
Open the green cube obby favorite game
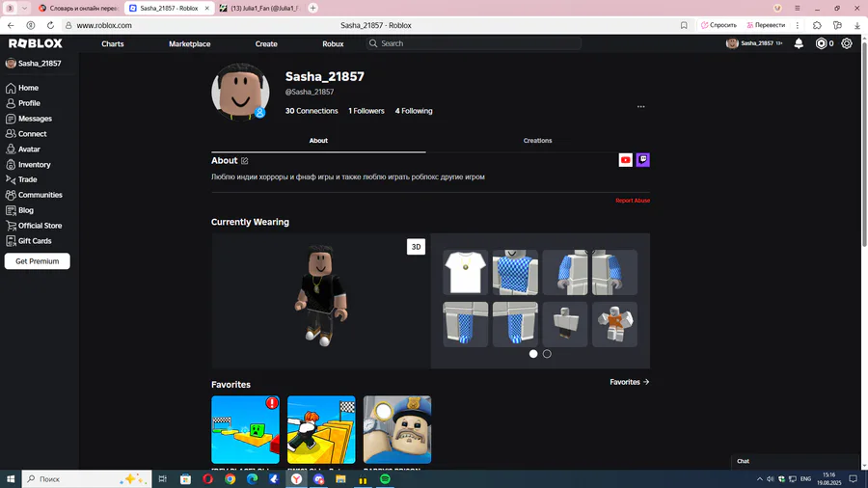point(245,430)
